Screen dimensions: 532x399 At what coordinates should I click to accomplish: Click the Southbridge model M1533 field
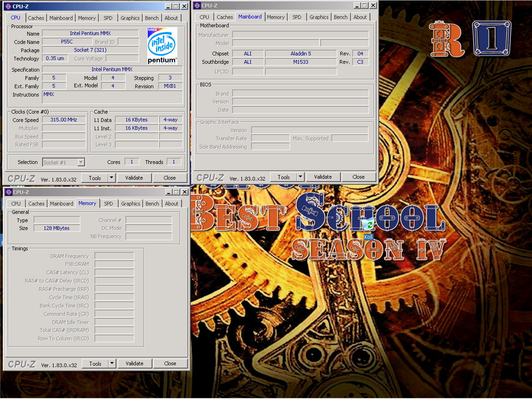click(301, 62)
